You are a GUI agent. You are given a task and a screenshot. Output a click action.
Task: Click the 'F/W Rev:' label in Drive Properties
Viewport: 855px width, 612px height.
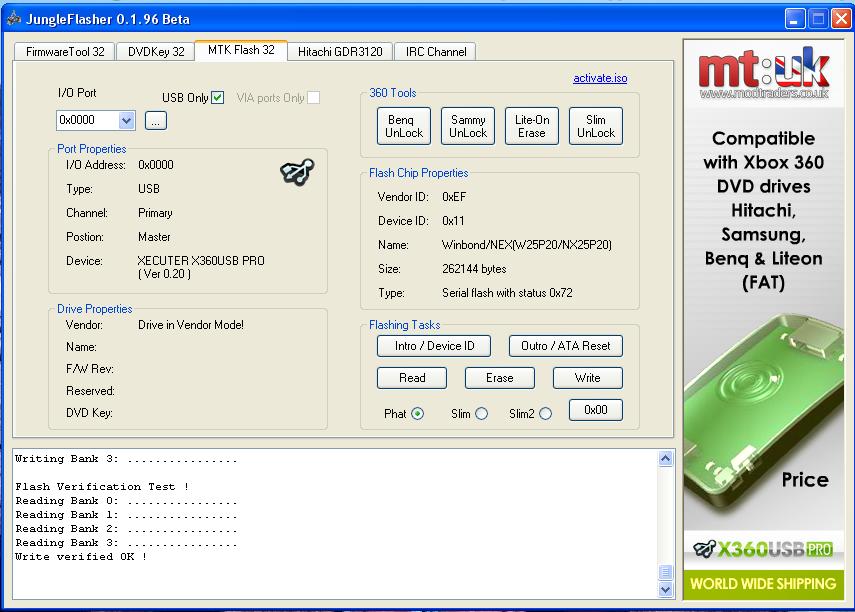(x=90, y=369)
